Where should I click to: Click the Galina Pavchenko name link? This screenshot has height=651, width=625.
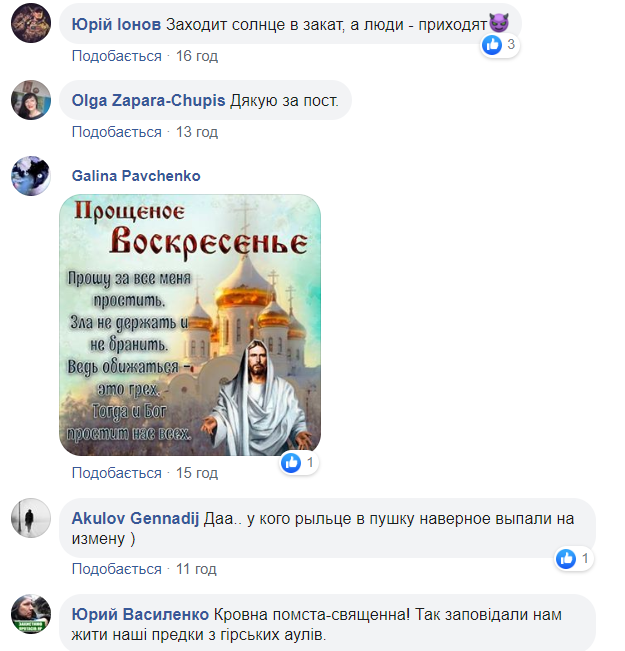[x=136, y=176]
